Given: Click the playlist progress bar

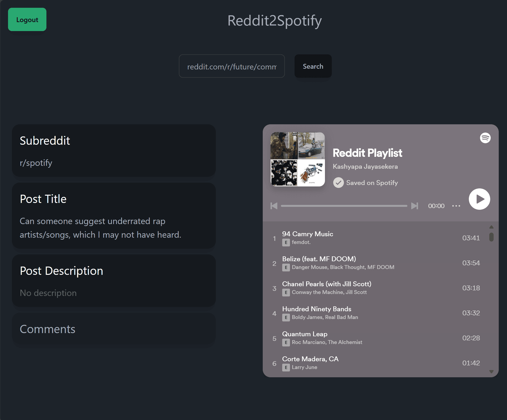Looking at the screenshot, I should click(344, 206).
